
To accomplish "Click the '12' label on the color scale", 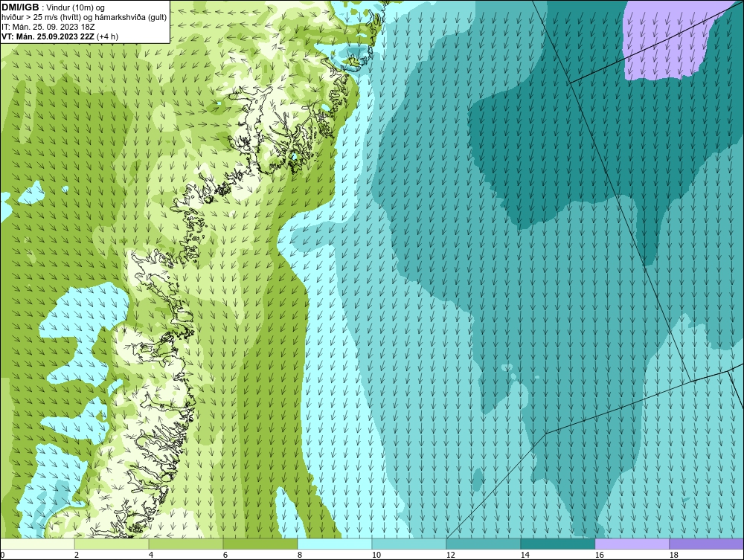I will point(451,555).
